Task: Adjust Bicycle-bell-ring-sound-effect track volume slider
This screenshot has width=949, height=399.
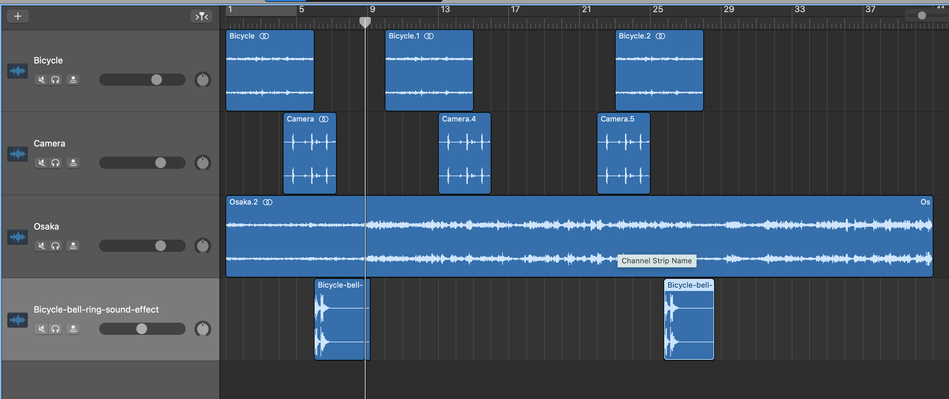Action: (x=142, y=328)
